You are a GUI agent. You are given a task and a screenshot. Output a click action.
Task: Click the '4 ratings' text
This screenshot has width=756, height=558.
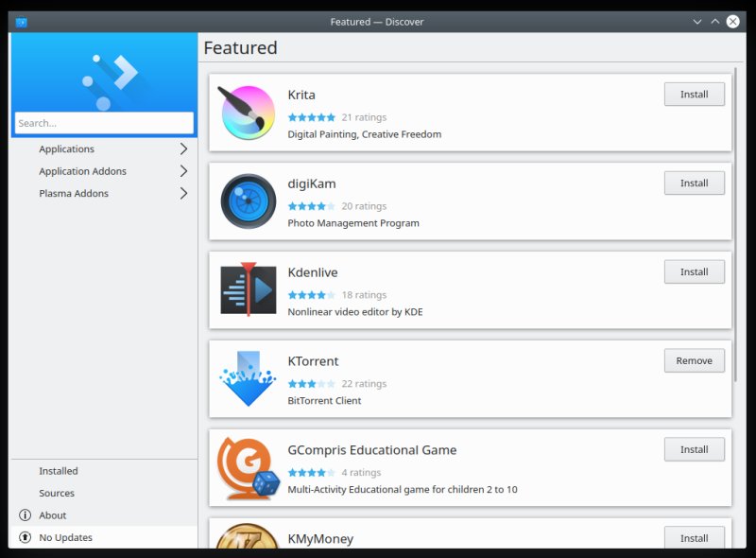click(x=361, y=473)
